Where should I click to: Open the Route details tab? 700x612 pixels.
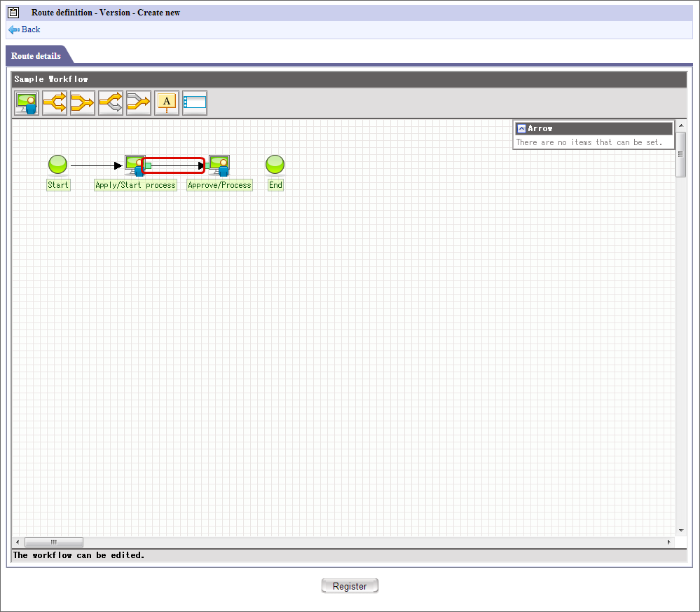(36, 56)
